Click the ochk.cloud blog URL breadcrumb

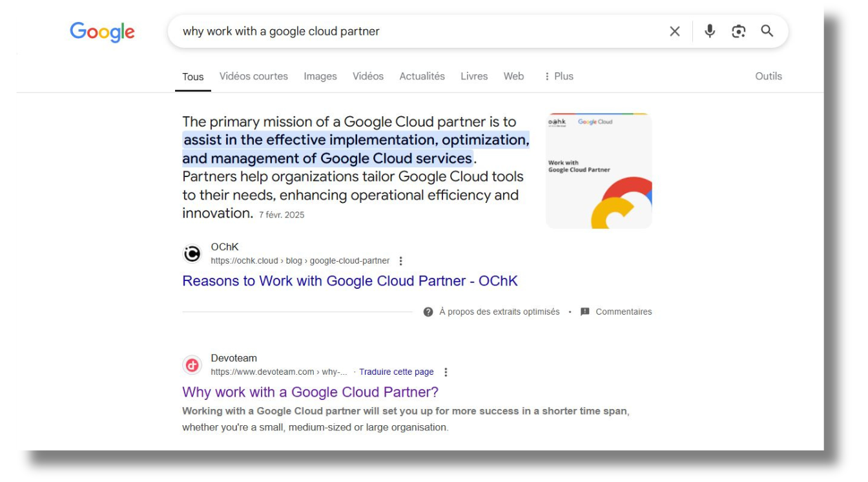coord(300,261)
